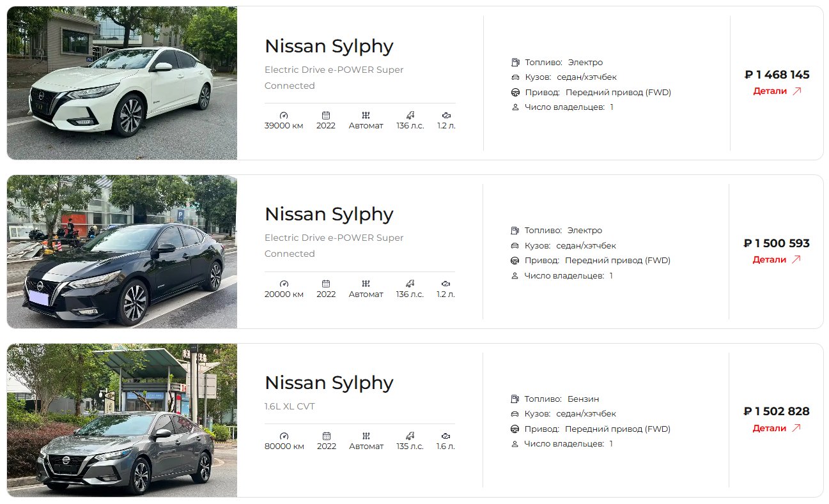Click Топливо: Электро in ₽ 1 468 145 card
Screen dimensions: 829x504
pos(564,62)
